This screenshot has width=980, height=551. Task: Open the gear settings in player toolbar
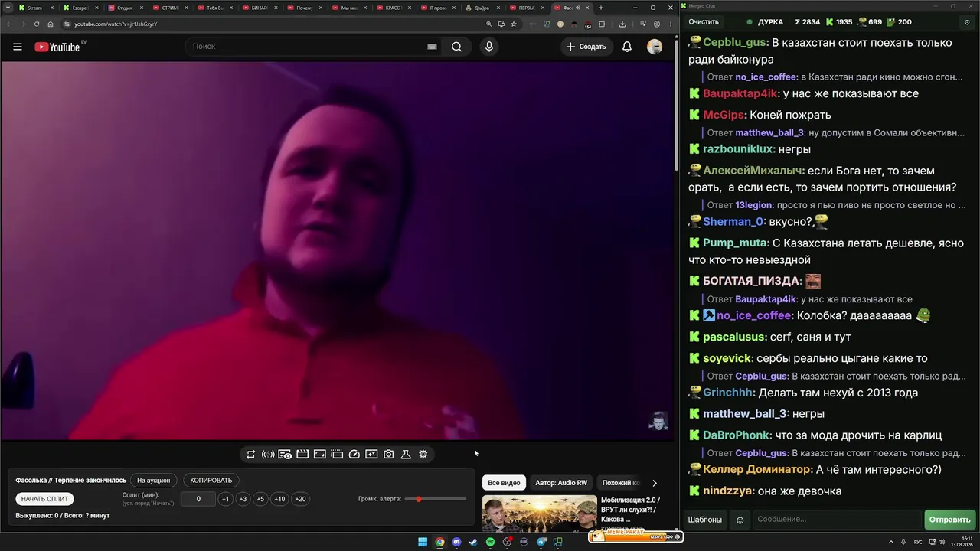423,455
